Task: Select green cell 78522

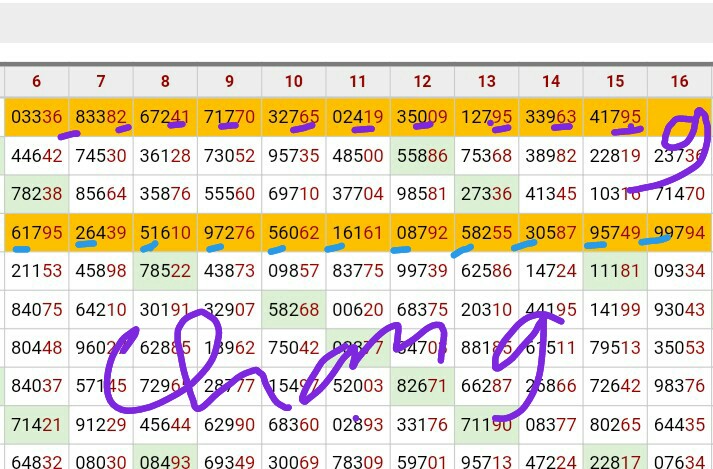Action: pyautogui.click(x=165, y=271)
